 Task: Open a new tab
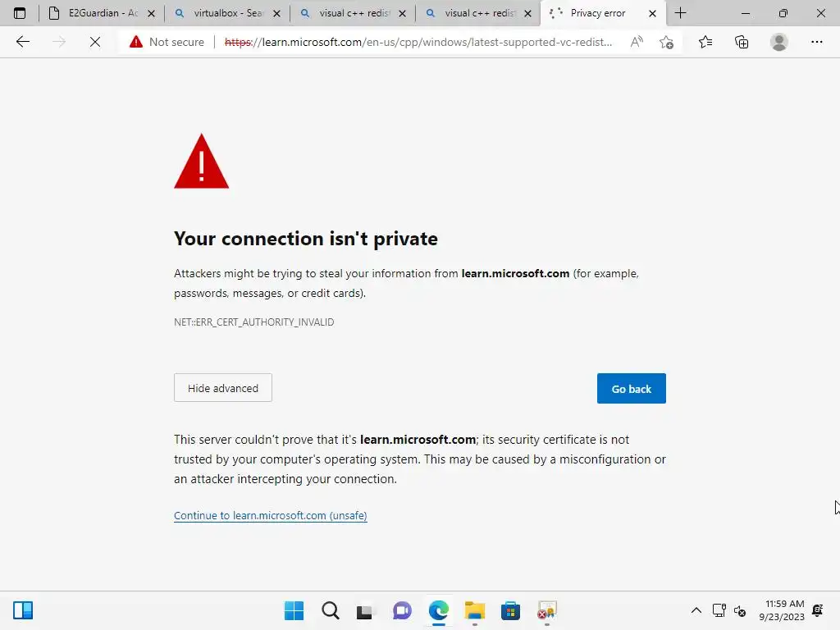[x=680, y=13]
